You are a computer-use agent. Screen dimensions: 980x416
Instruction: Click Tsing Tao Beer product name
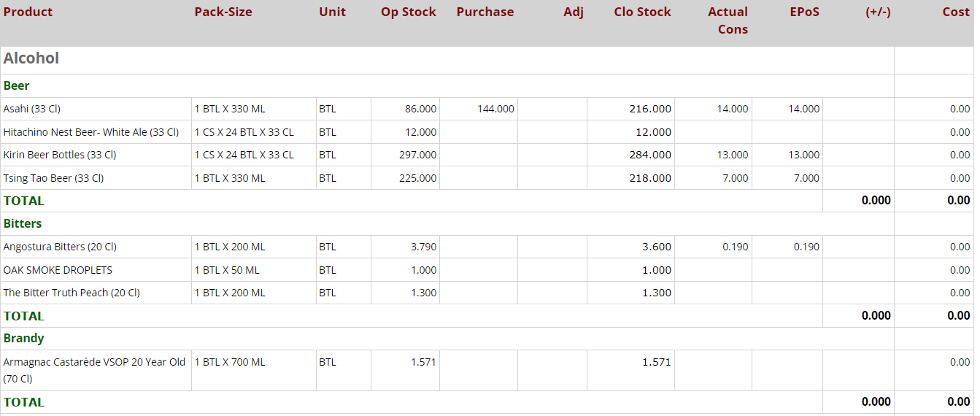point(53,178)
